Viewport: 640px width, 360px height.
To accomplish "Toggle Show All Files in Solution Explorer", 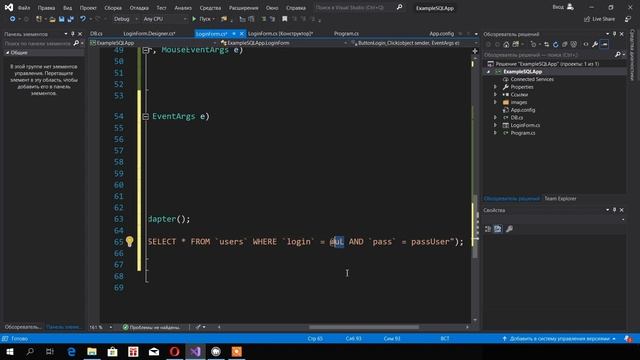I will point(574,44).
